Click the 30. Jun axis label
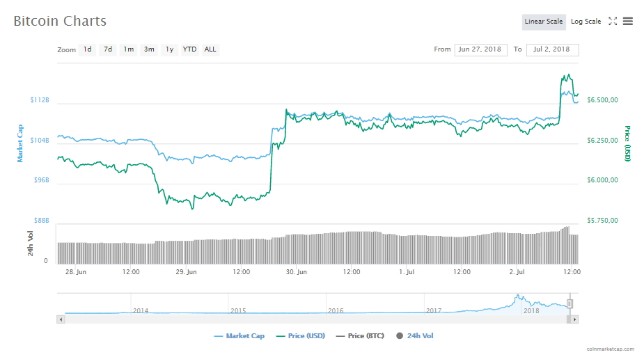The image size is (644, 357). 297,272
